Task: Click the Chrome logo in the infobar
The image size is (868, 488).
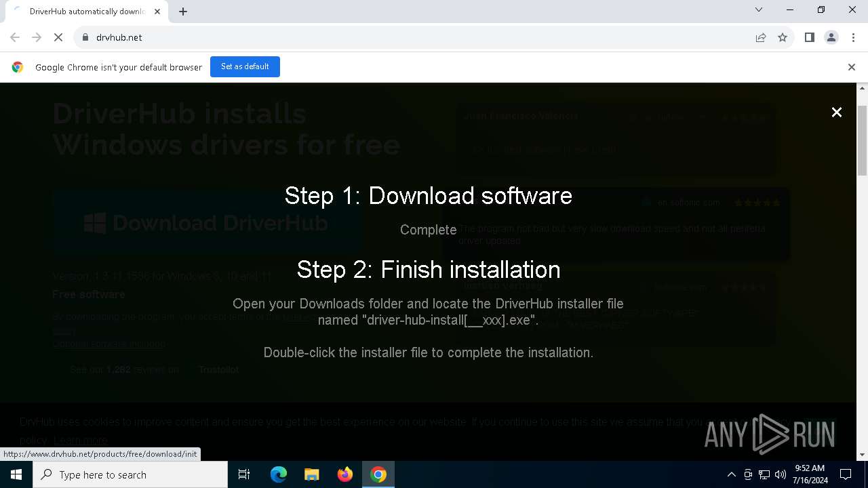Action: (18, 67)
